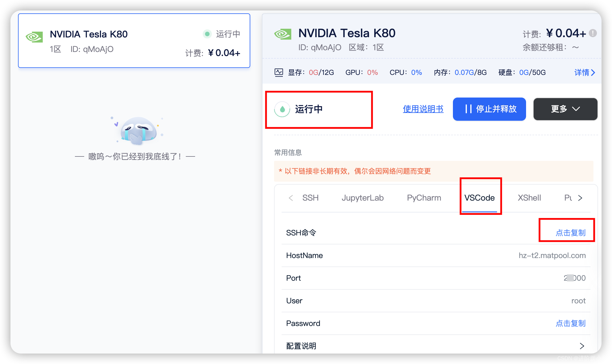Viewport: 612px width, 364px height.
Task: Click green status dot in left card
Action: (207, 34)
